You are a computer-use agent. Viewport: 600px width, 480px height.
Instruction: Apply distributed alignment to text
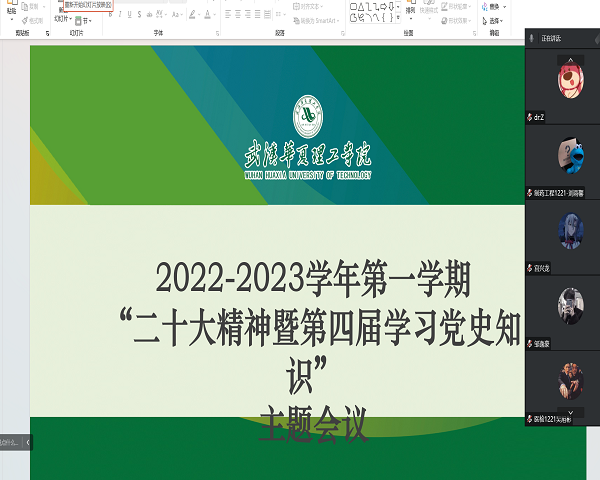[x=267, y=15]
